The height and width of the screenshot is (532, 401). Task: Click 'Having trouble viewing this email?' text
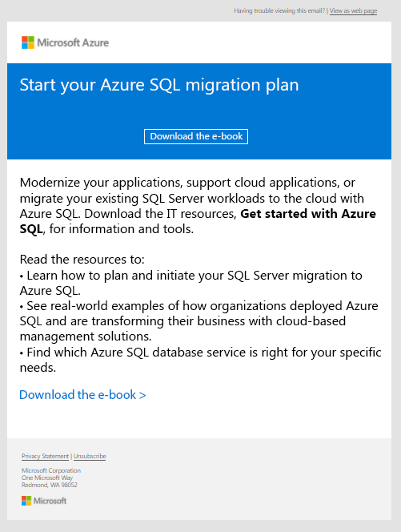pyautogui.click(x=279, y=11)
